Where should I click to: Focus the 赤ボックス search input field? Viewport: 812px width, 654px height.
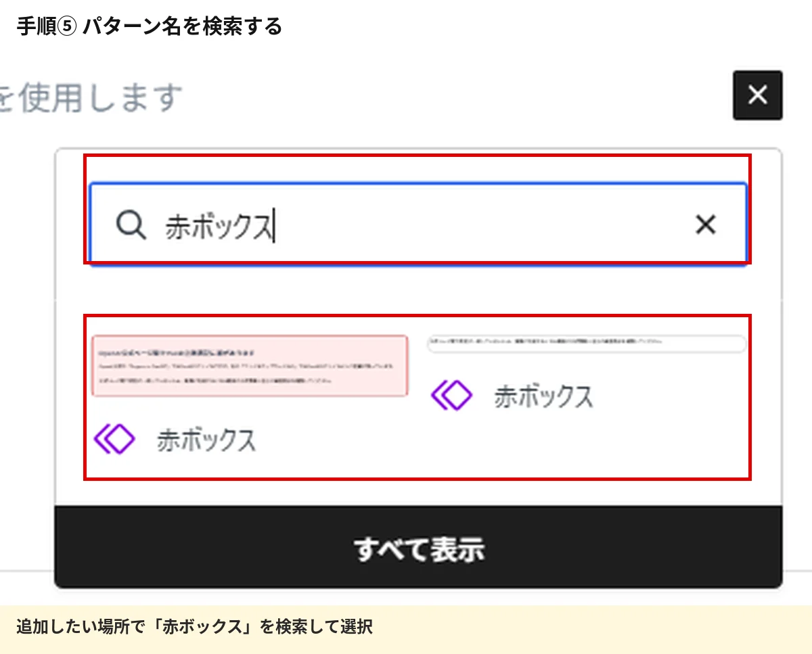(418, 224)
